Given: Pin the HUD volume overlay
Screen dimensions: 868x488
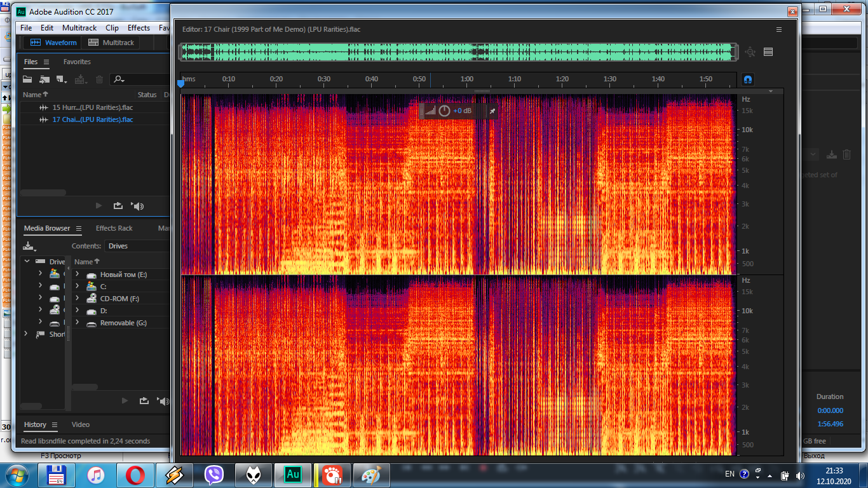Looking at the screenshot, I should tap(491, 111).
